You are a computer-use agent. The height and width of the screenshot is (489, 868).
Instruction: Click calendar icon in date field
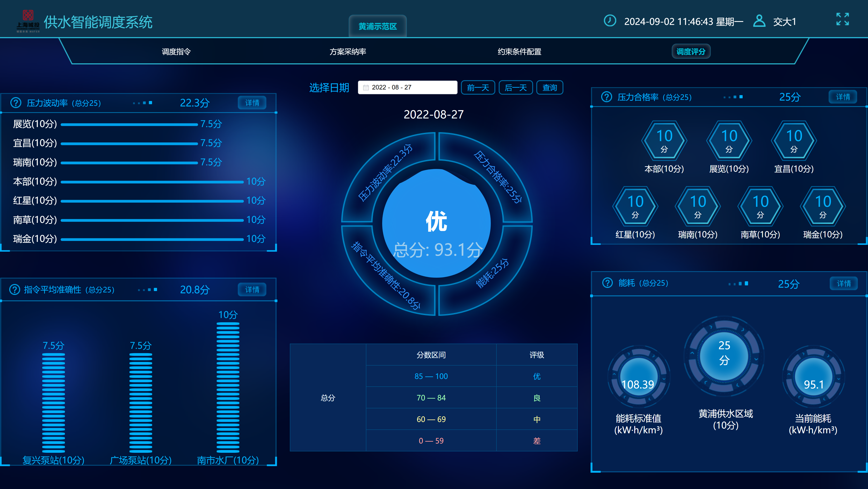[x=366, y=88]
